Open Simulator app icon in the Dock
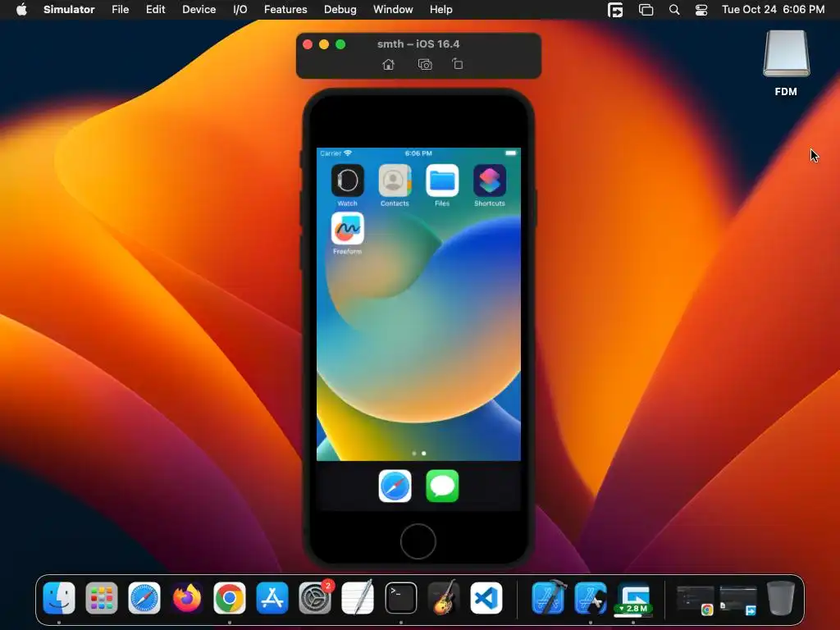 [591, 598]
